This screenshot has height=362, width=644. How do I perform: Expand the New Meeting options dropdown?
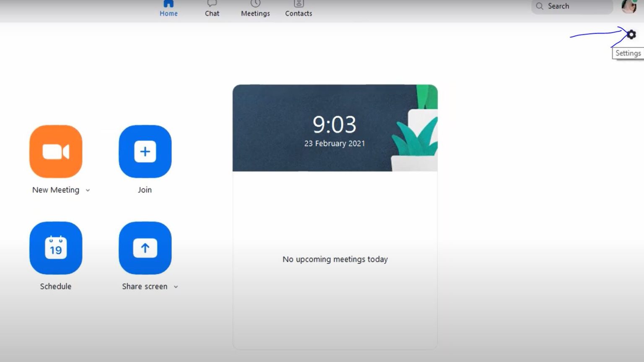click(88, 190)
